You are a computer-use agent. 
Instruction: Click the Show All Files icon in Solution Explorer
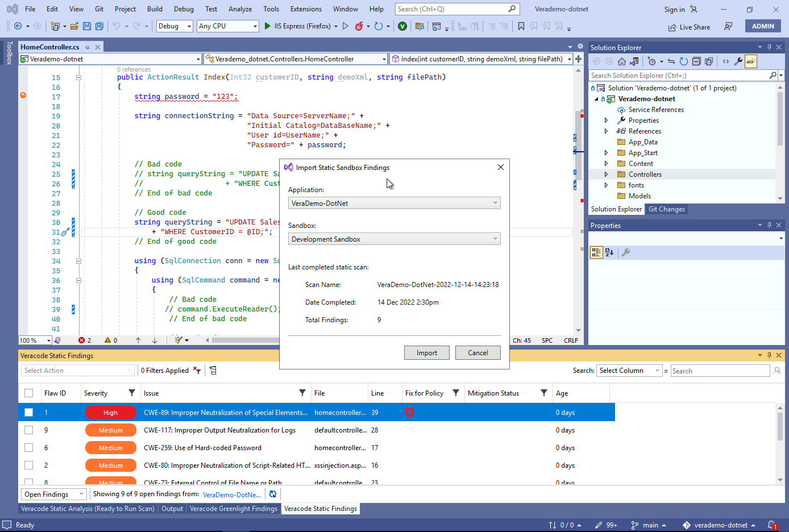click(x=709, y=61)
